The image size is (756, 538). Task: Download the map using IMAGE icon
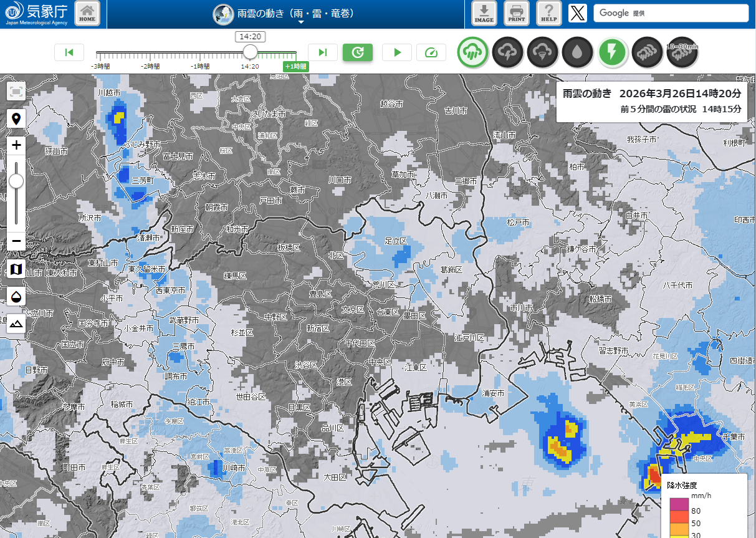pyautogui.click(x=484, y=14)
